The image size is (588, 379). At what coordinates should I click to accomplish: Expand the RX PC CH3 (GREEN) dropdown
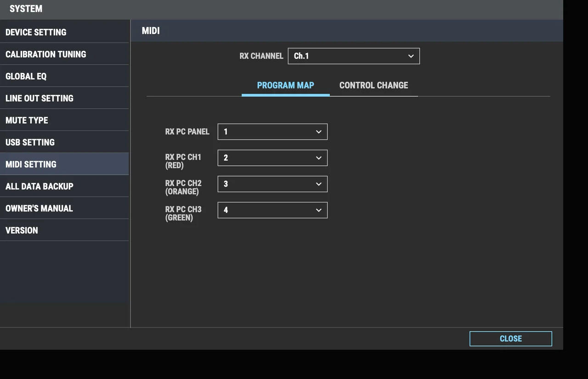click(272, 210)
